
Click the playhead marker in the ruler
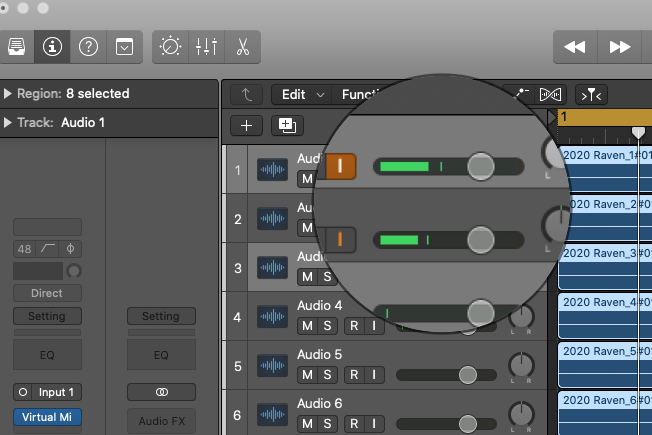pos(638,133)
